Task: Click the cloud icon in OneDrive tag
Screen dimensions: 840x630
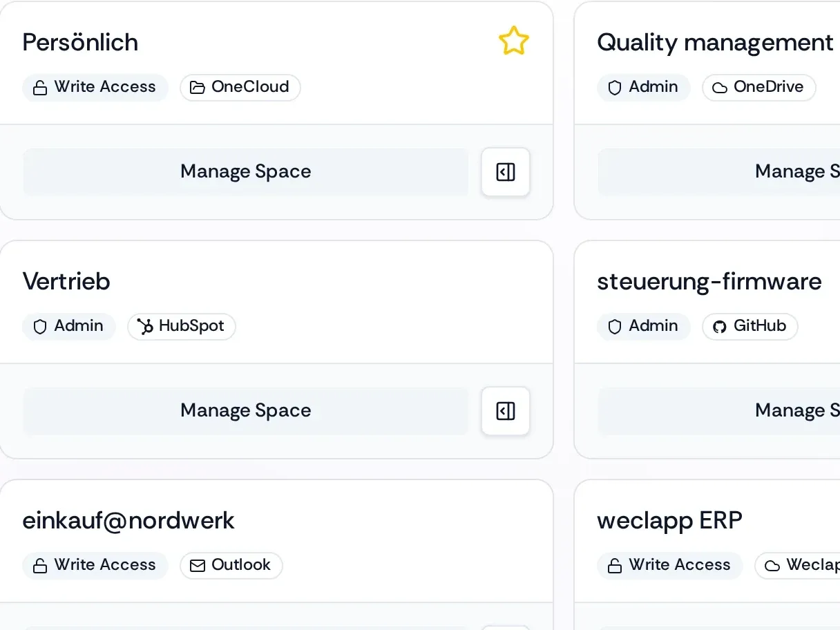Action: (720, 88)
